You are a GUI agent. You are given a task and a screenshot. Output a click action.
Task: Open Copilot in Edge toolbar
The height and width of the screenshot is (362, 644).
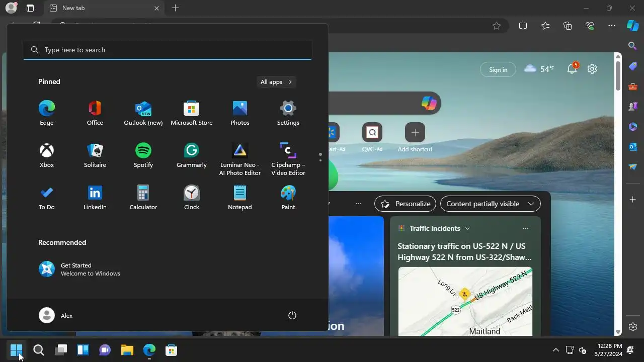633,26
